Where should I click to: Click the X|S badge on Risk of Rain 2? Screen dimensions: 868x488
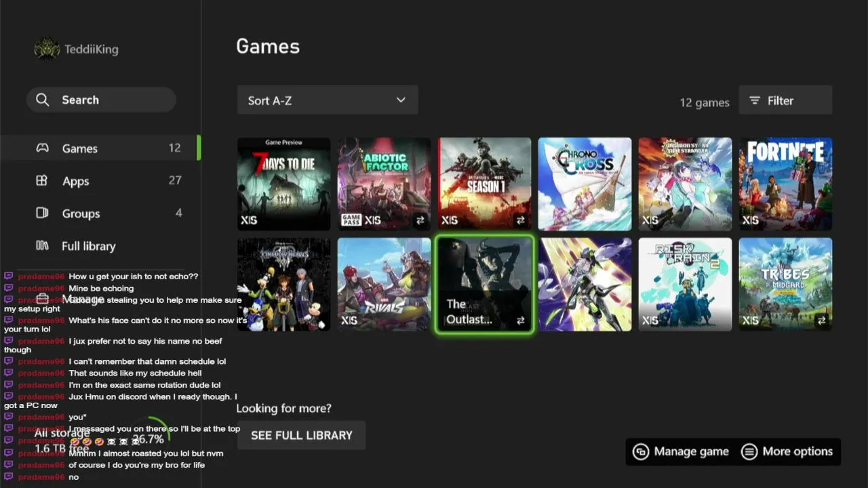(x=650, y=321)
